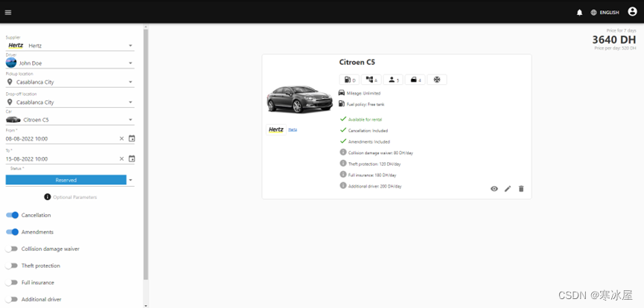Screen dimensions: 644x308
Task: Delete the booking with trash icon
Action: [521, 189]
